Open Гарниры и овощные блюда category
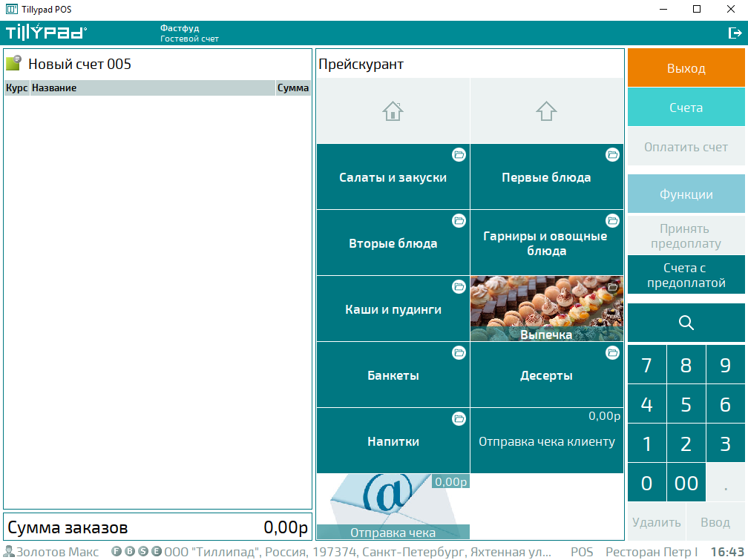748x560 pixels. tap(546, 243)
